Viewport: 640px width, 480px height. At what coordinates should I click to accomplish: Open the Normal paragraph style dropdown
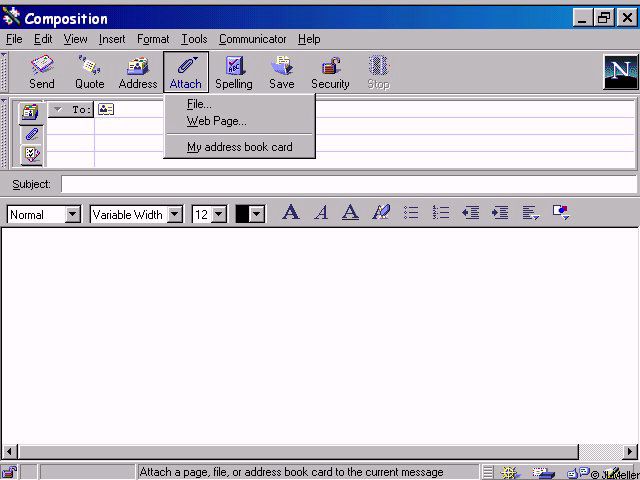(73, 214)
